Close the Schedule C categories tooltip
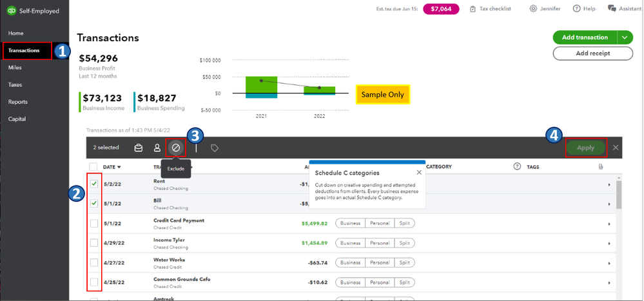 pos(418,173)
